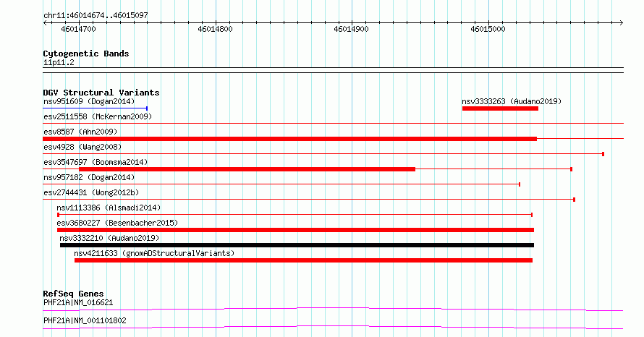Select the Cytogenetic Bands track heading
This screenshot has height=337, width=644.
(86, 54)
